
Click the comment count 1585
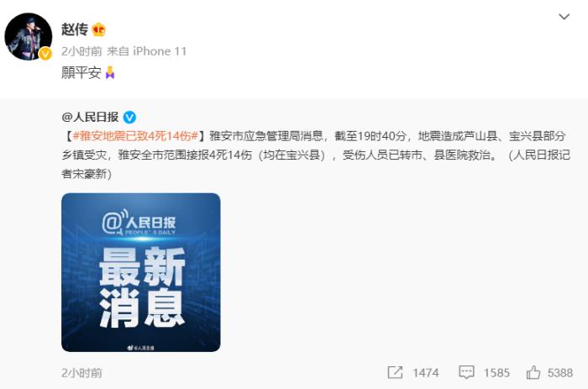click(x=496, y=373)
